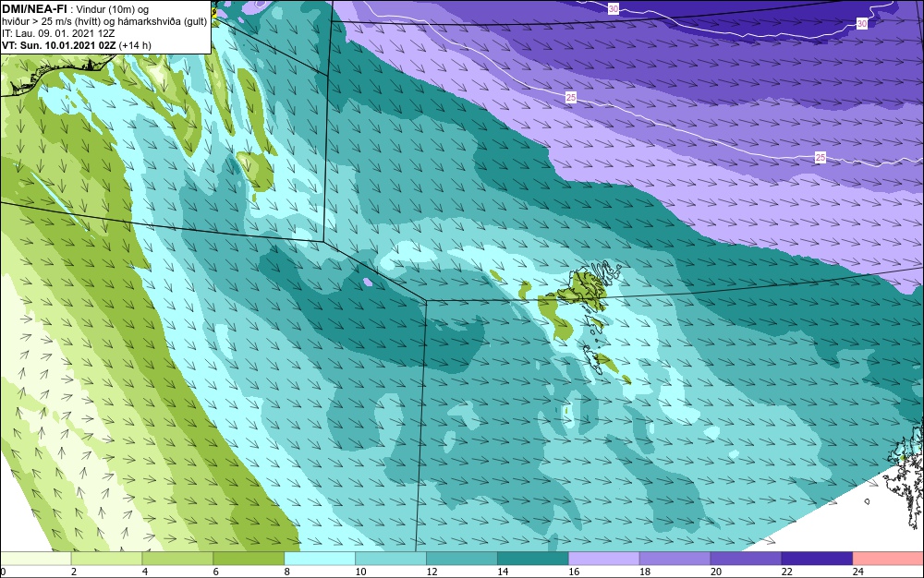Choose the dark indigo 22–24 legend swatch
Viewport: 924px width, 578px height.
817,559
